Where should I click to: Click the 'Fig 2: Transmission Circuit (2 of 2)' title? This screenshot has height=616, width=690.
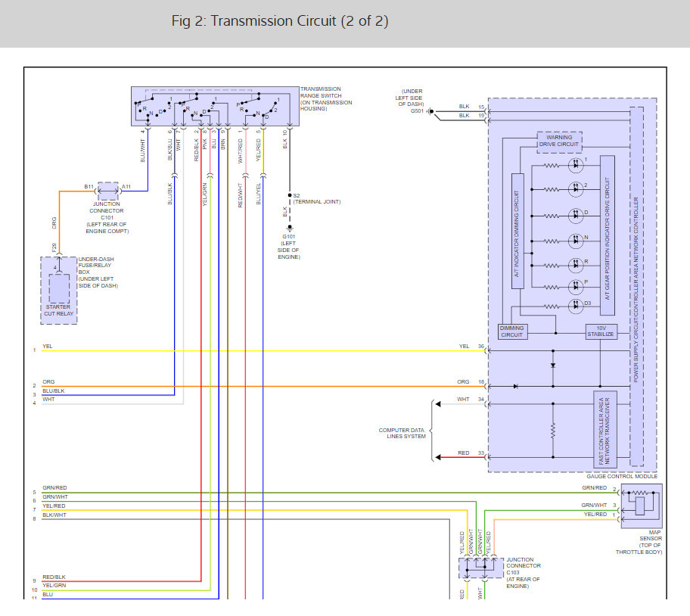[280, 21]
